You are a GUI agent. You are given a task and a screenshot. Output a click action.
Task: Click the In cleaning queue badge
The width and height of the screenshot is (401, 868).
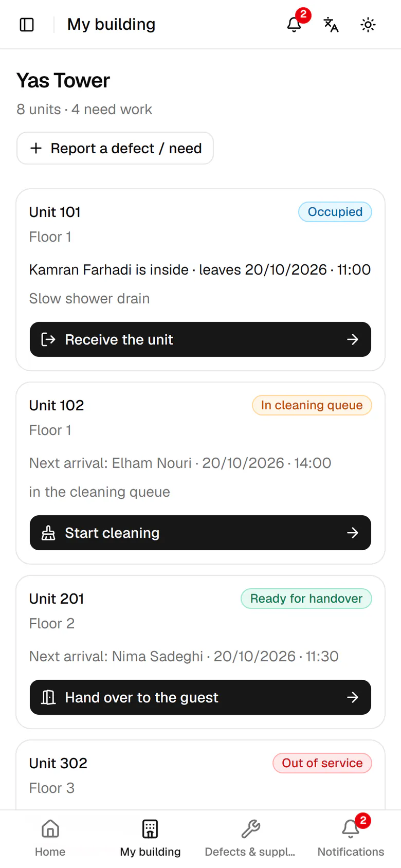(312, 405)
